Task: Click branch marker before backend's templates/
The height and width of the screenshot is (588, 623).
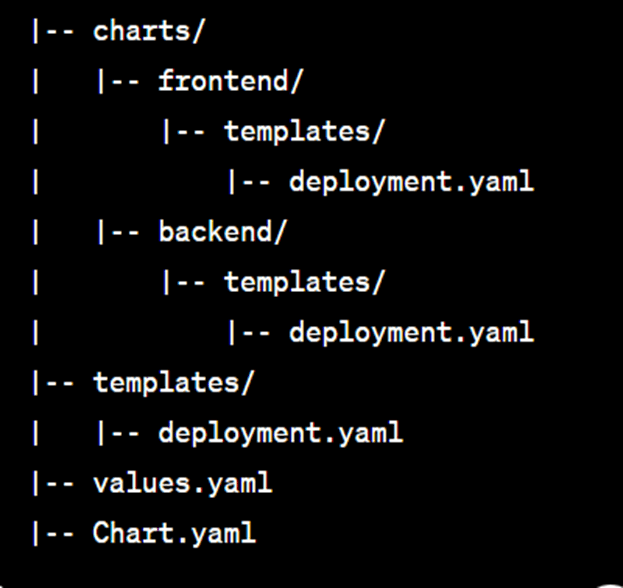Action: (x=184, y=282)
